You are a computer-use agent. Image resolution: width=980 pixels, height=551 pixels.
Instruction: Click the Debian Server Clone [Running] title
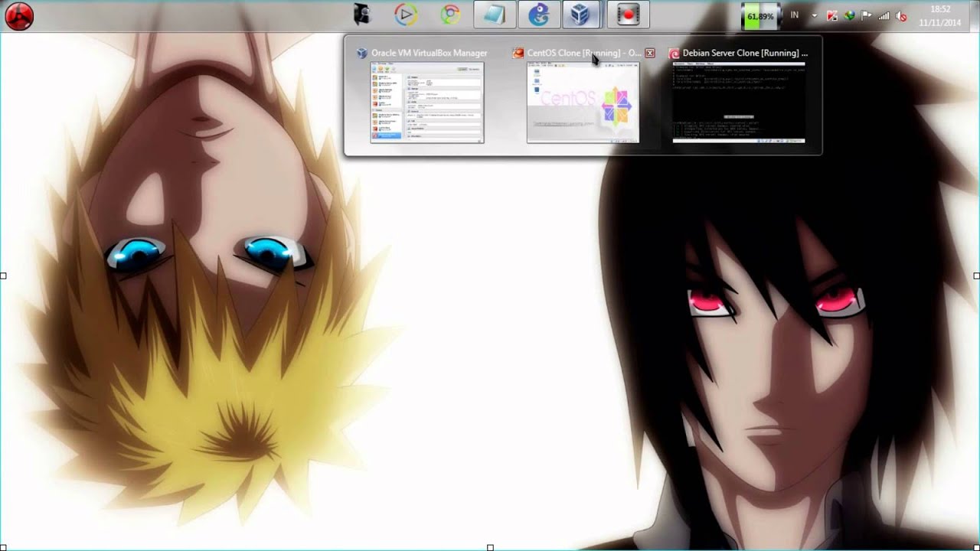pos(745,53)
